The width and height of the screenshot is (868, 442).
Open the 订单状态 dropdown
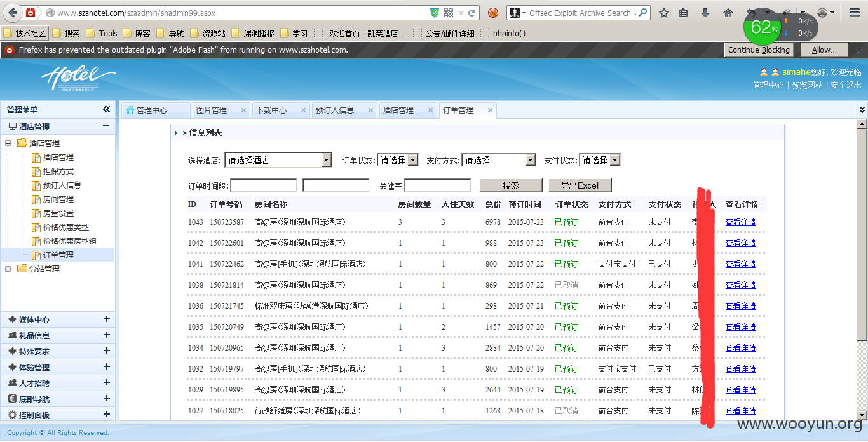(397, 160)
